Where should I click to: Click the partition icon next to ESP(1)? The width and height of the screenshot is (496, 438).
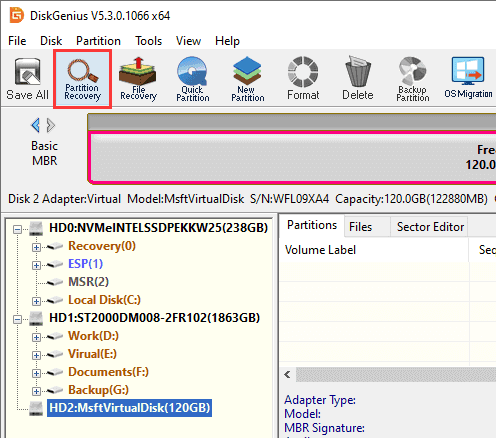(54, 265)
